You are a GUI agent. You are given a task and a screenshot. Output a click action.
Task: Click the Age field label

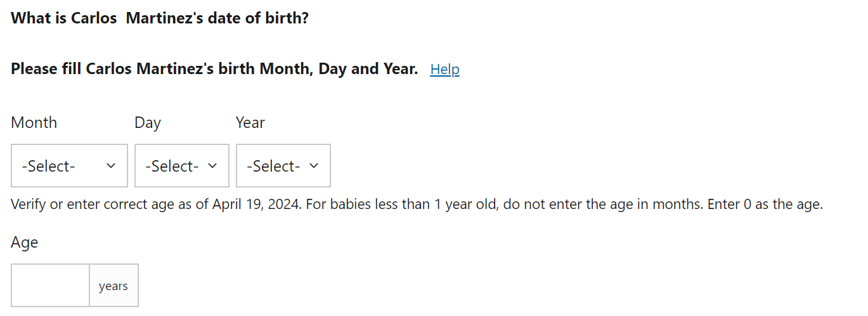pyautogui.click(x=24, y=243)
